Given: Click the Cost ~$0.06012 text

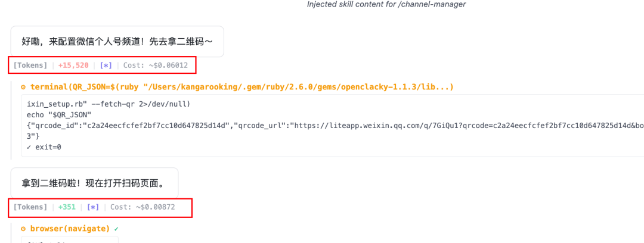Looking at the screenshot, I should [x=156, y=66].
